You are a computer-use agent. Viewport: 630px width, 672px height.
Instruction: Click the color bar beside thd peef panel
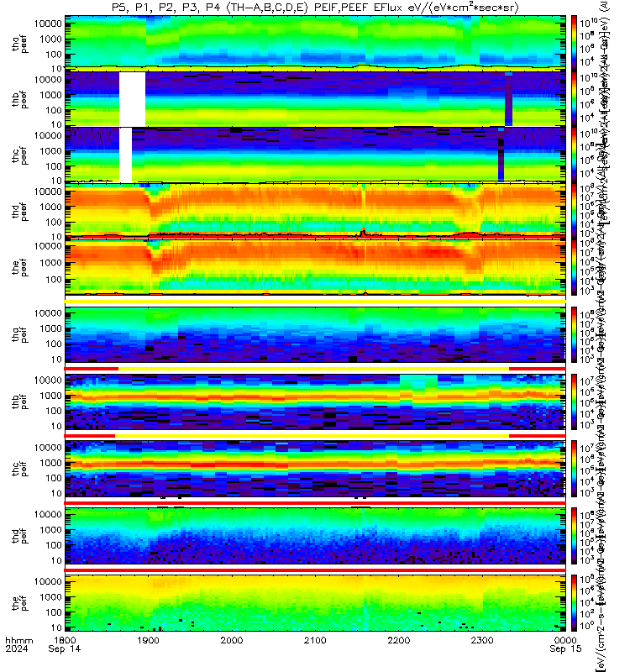click(x=575, y=211)
